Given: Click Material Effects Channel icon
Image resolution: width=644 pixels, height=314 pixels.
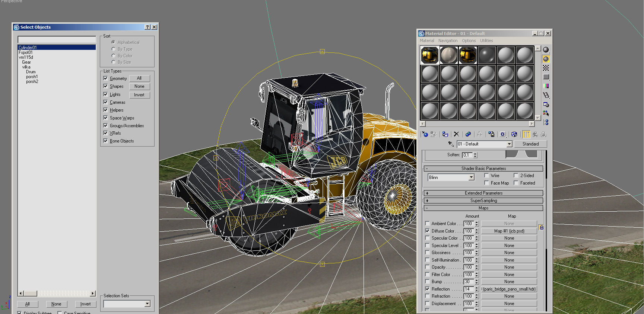Looking at the screenshot, I should 503,134.
